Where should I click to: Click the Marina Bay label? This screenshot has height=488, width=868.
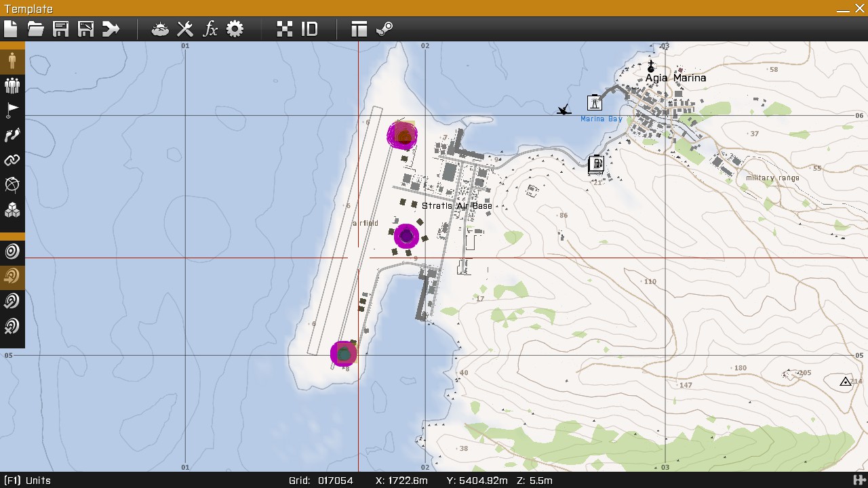[601, 119]
